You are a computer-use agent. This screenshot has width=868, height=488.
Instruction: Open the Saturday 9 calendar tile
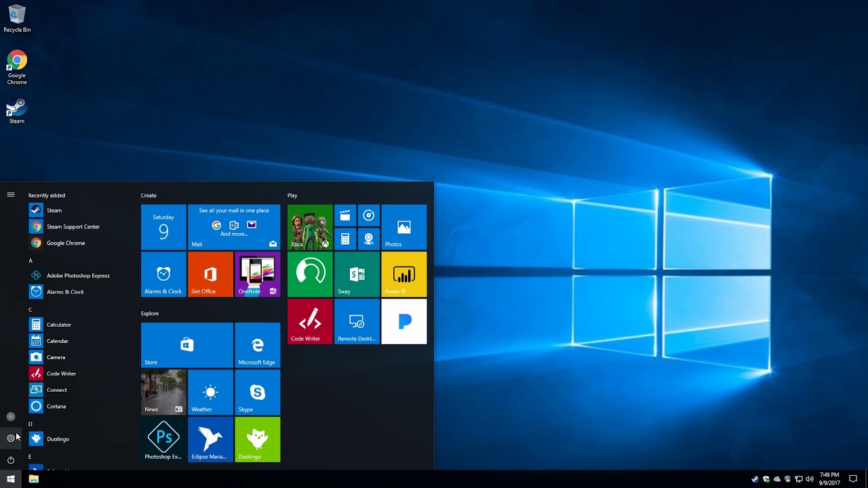163,227
